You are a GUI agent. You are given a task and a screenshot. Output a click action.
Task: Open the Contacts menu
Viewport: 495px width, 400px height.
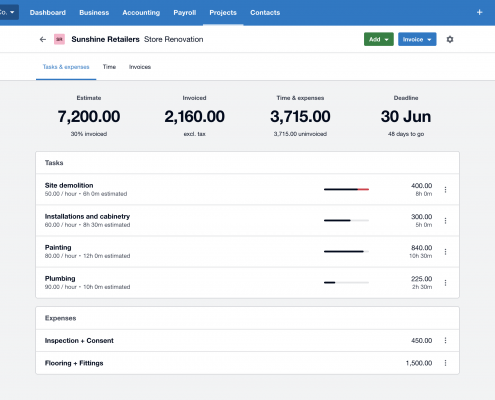(265, 13)
